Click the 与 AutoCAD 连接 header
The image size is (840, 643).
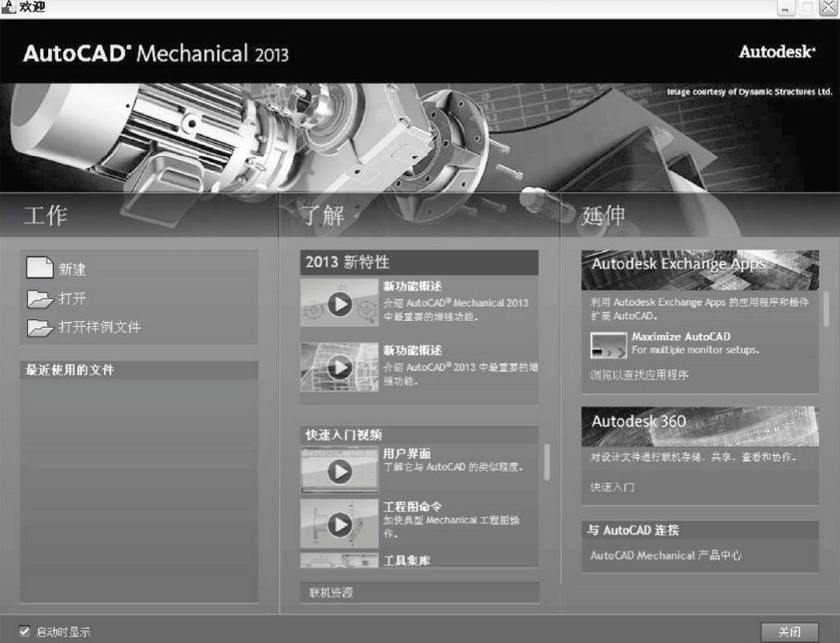tap(700, 530)
